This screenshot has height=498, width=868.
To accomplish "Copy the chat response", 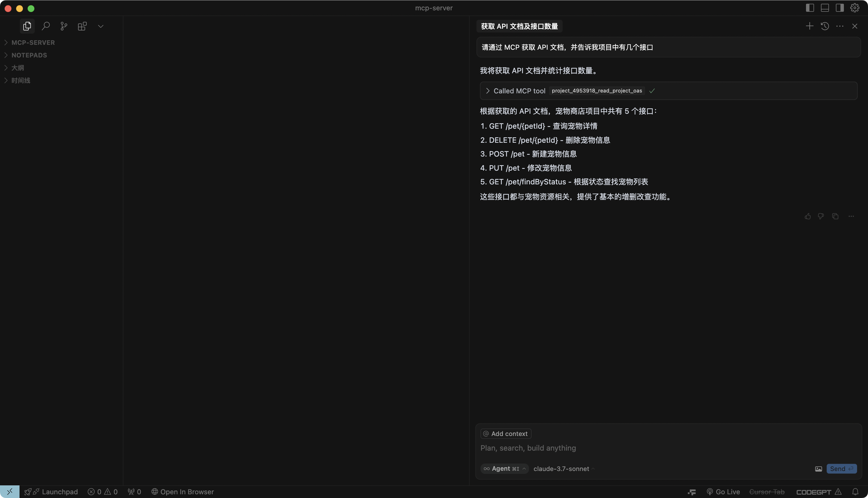I will (835, 216).
